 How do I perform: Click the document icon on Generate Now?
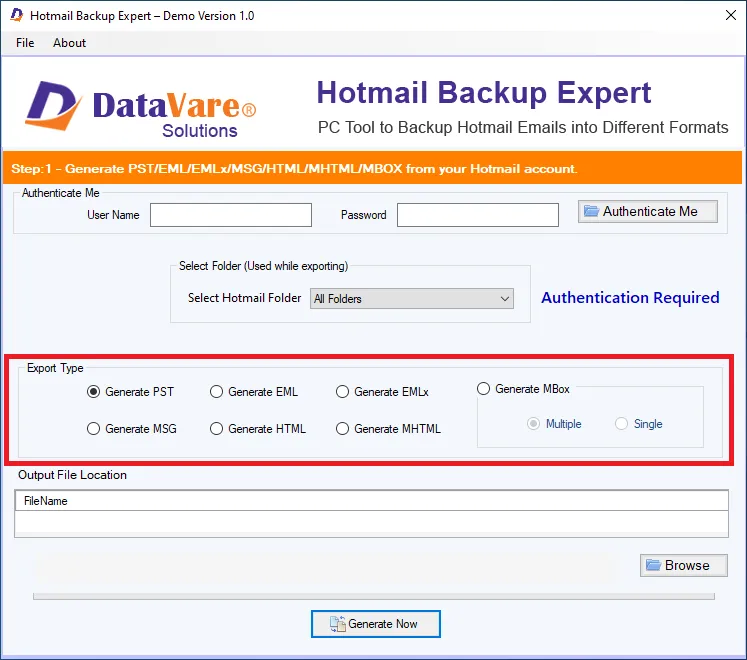[337, 624]
